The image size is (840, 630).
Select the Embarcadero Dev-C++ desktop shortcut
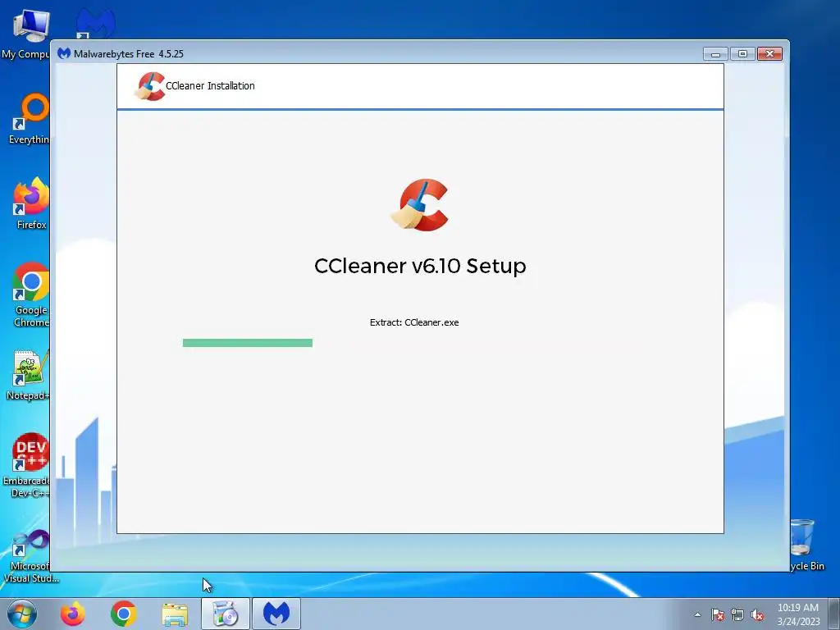(27, 465)
